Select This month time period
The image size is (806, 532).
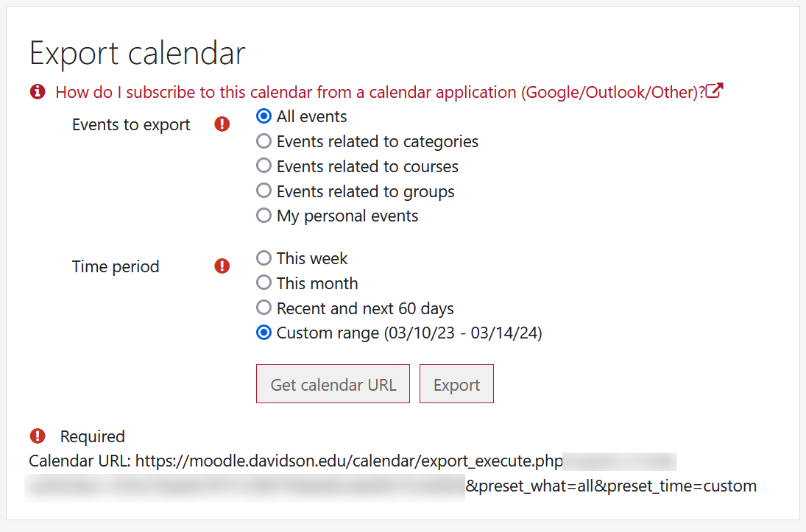(x=264, y=283)
